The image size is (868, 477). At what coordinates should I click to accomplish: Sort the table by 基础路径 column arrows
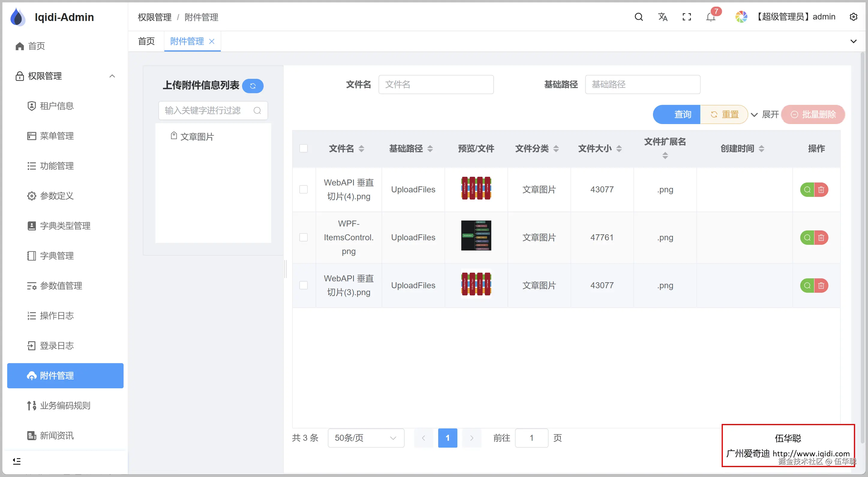pyautogui.click(x=430, y=148)
